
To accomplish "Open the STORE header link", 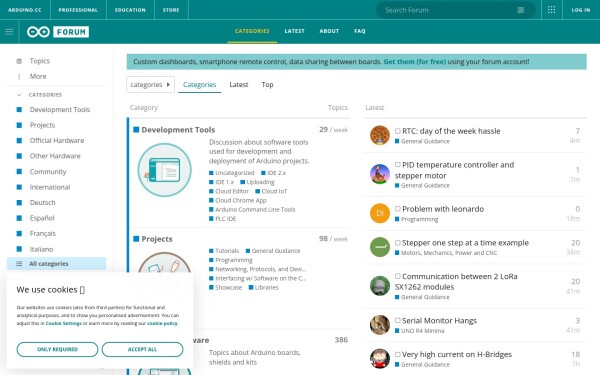I will pos(171,10).
